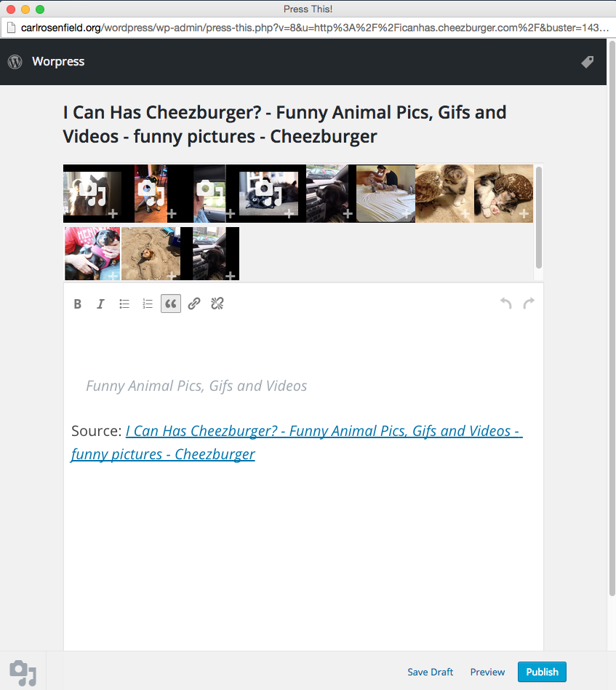Viewport: 616px width, 690px height.
Task: Open the media icon in the bottom bar
Action: (x=23, y=672)
